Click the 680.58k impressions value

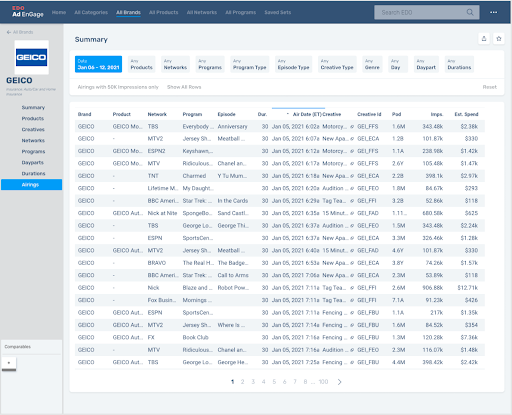pos(433,213)
